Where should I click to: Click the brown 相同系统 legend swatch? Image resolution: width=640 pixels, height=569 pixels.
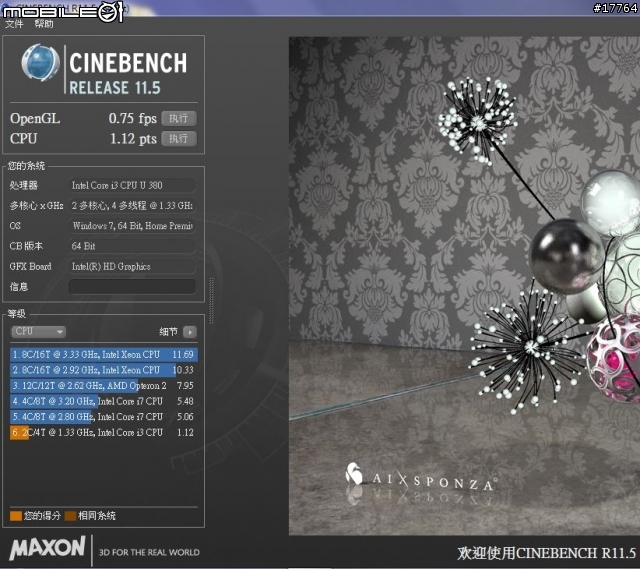coord(70,516)
